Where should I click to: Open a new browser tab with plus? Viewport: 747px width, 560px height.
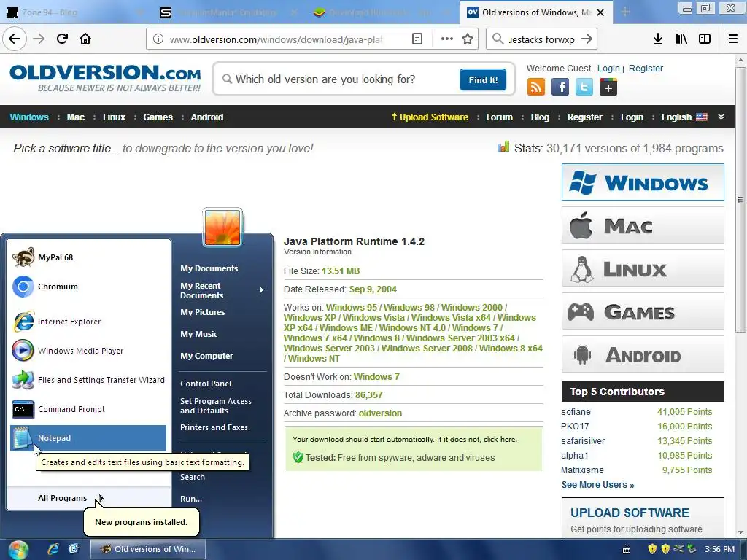tap(625, 12)
